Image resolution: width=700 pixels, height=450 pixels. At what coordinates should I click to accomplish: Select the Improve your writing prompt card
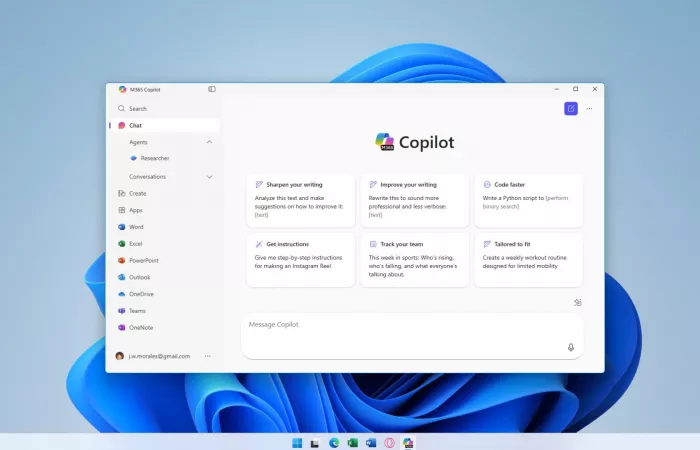[x=415, y=200]
